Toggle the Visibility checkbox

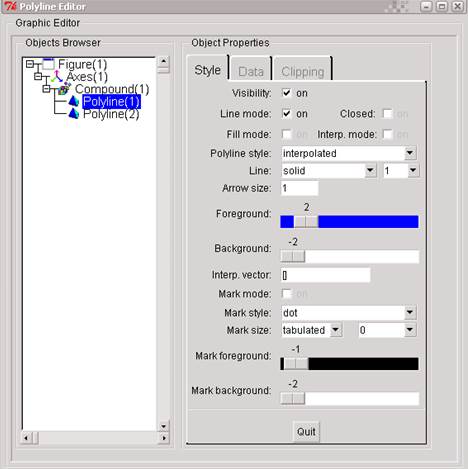[x=286, y=93]
